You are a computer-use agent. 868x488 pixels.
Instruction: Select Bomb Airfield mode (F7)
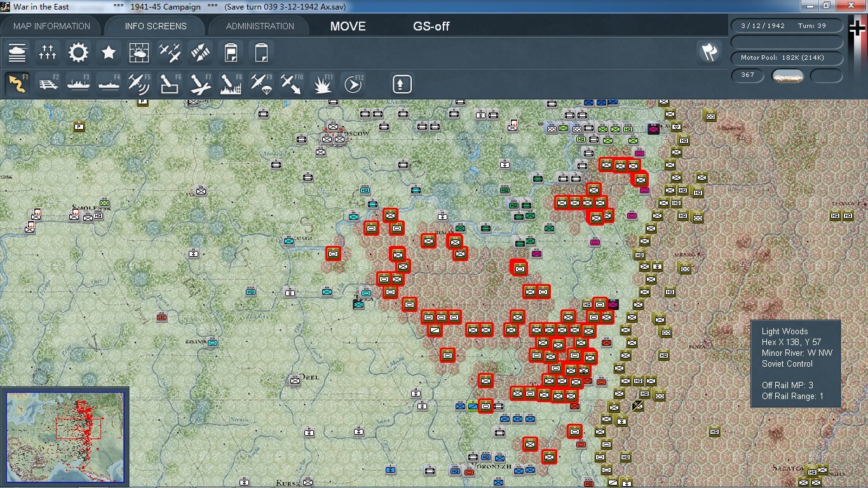(200, 84)
